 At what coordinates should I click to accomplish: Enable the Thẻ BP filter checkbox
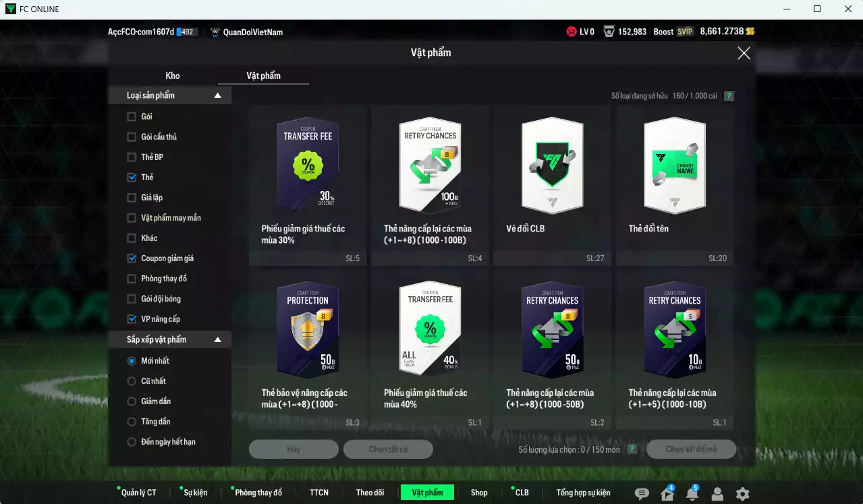(x=132, y=157)
